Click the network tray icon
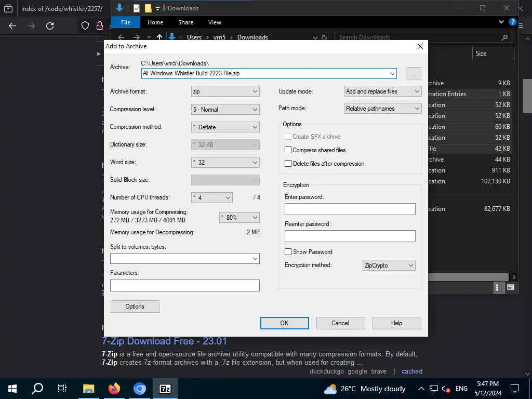This screenshot has width=532, height=399. (x=434, y=389)
